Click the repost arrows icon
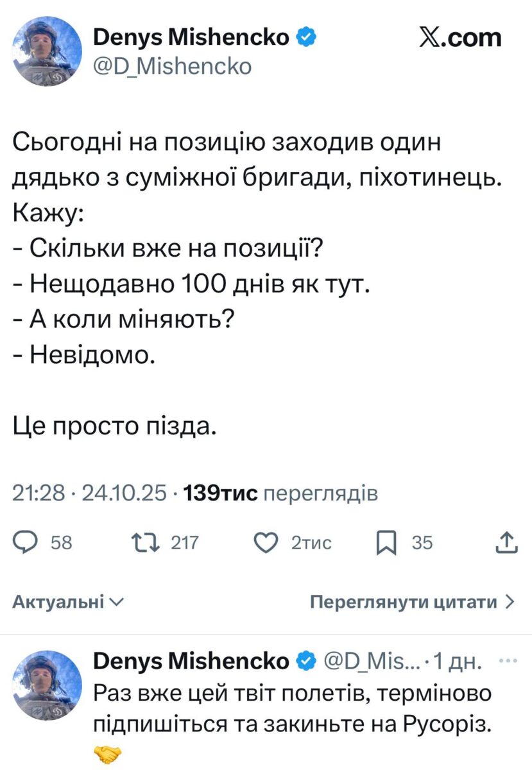Image resolution: width=532 pixels, height=770 pixels. coord(140,543)
